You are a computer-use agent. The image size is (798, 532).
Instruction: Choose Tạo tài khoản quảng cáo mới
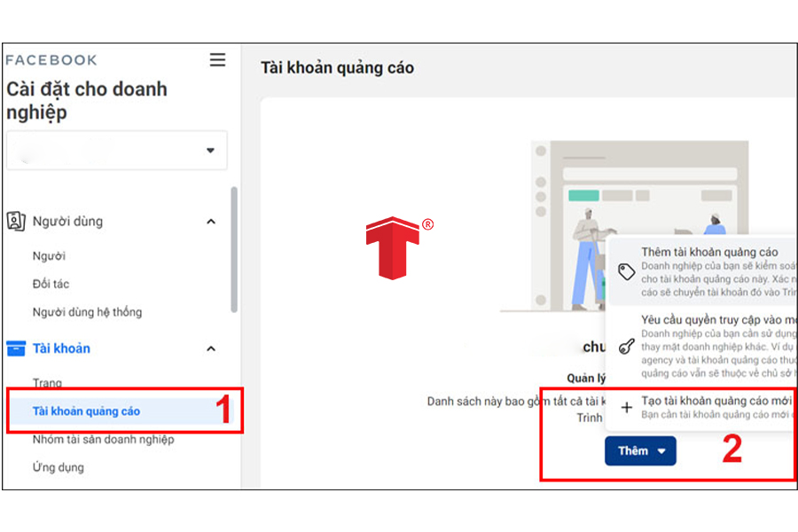702,407
